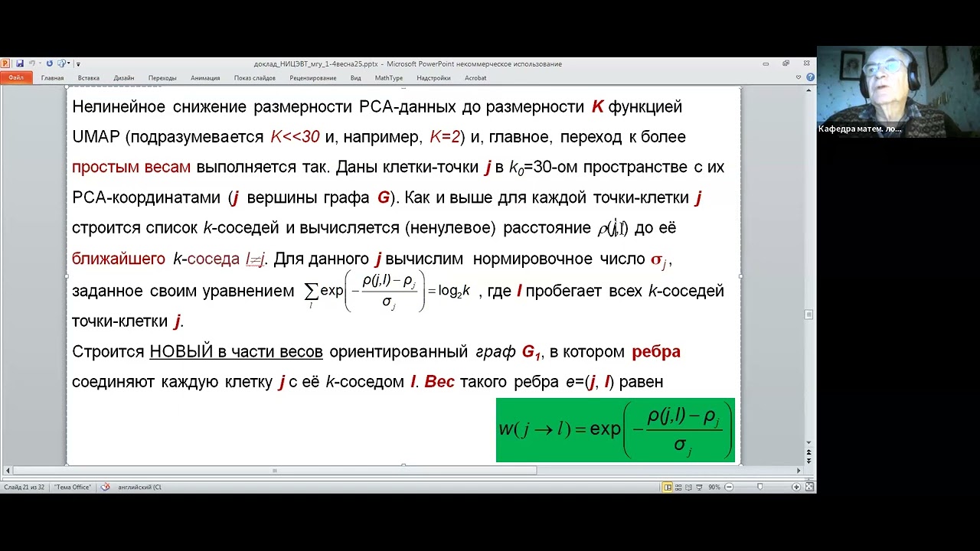Minimize the PowerPoint window

[766, 64]
